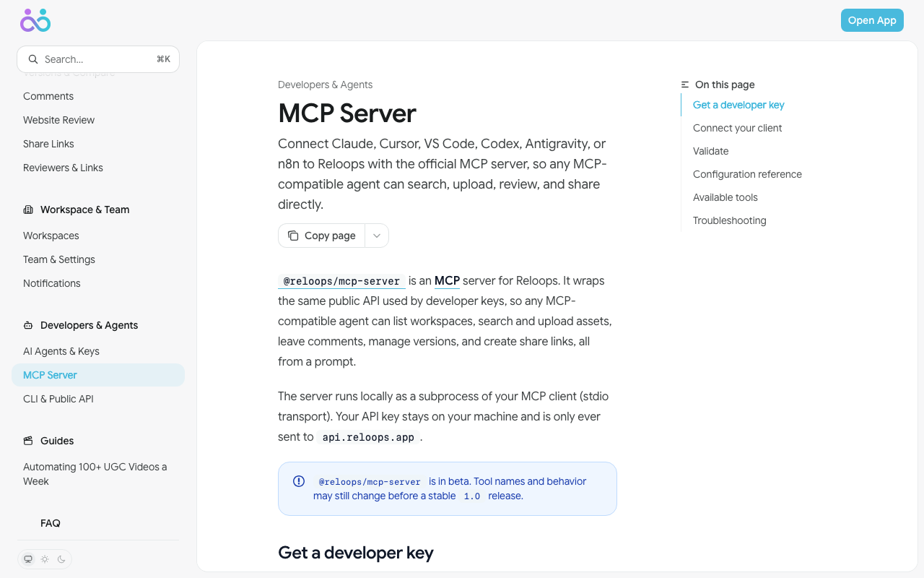Click the beta notice info icon
Viewport: 924px width, 578px height.
299,481
